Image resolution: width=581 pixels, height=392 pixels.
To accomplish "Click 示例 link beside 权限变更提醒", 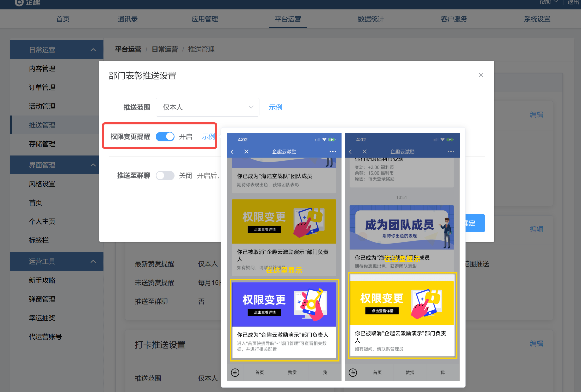I will pos(208,136).
